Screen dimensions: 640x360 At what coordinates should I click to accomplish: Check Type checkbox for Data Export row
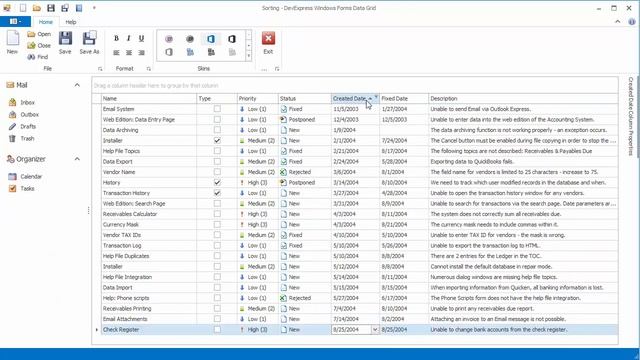[x=217, y=161]
